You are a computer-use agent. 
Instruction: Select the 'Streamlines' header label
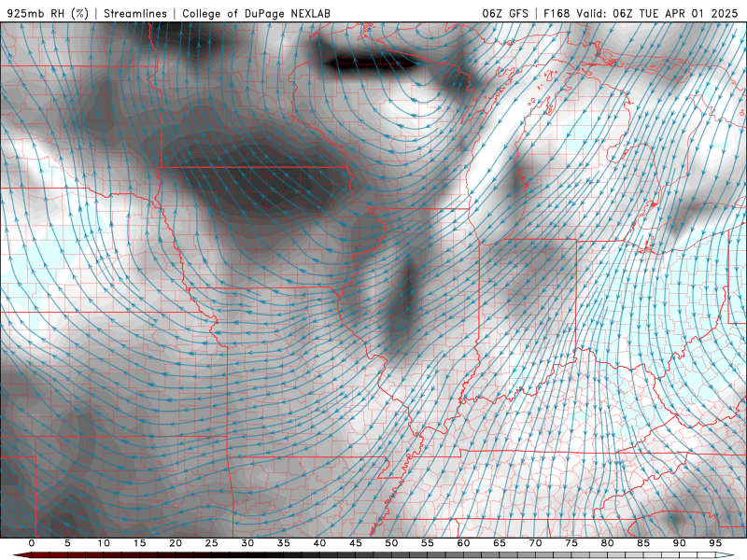(135, 13)
